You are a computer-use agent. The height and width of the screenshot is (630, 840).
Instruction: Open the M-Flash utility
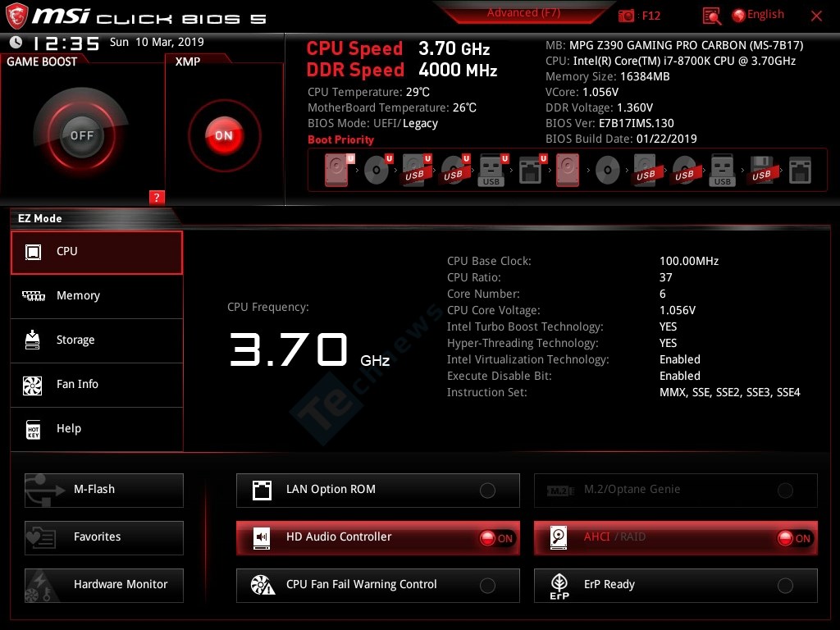[x=104, y=490]
